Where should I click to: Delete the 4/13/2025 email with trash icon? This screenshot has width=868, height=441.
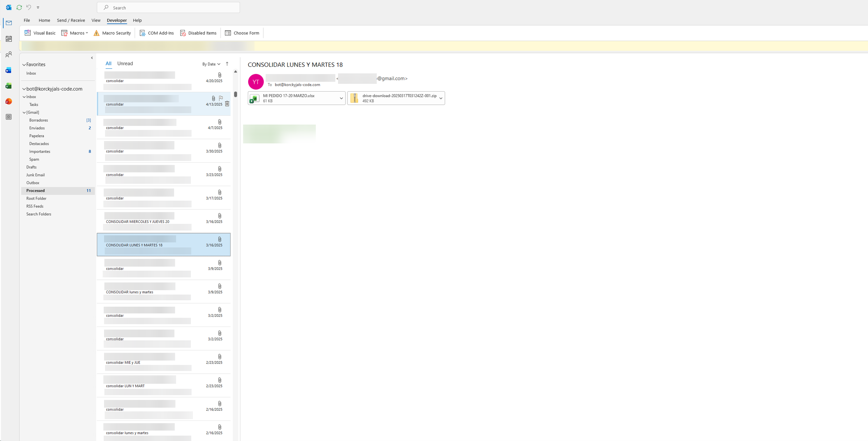tap(227, 104)
